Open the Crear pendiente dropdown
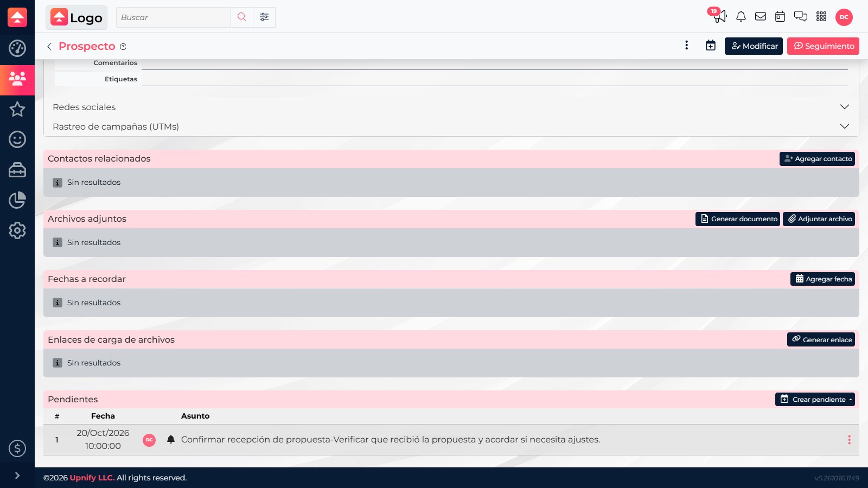 [x=815, y=400]
